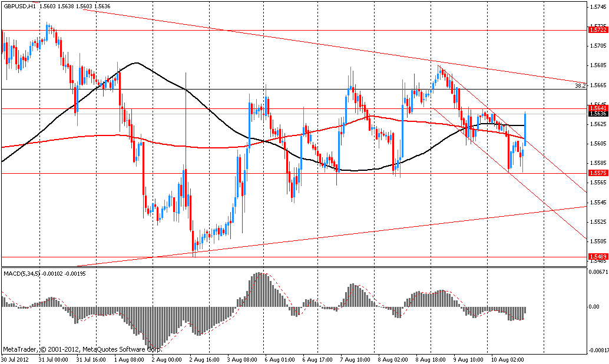The image size is (609, 364).
Task: Click the 0.00671 MACD scale value
Action: (598, 272)
